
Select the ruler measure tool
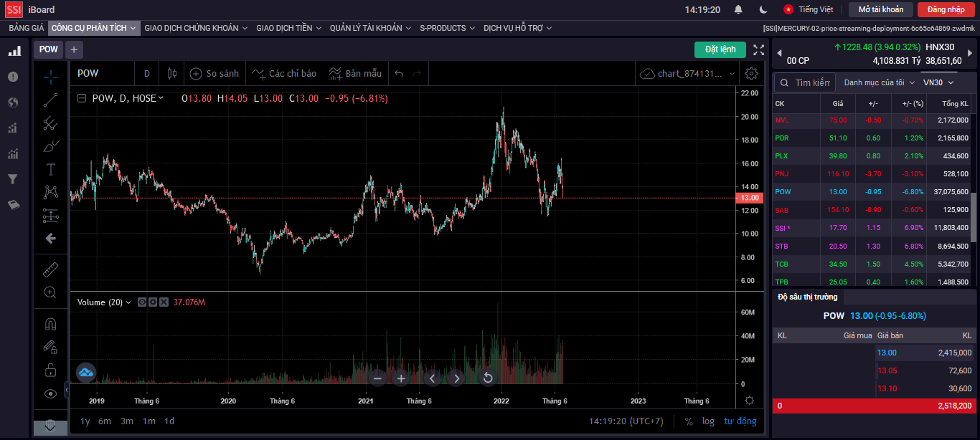50,269
